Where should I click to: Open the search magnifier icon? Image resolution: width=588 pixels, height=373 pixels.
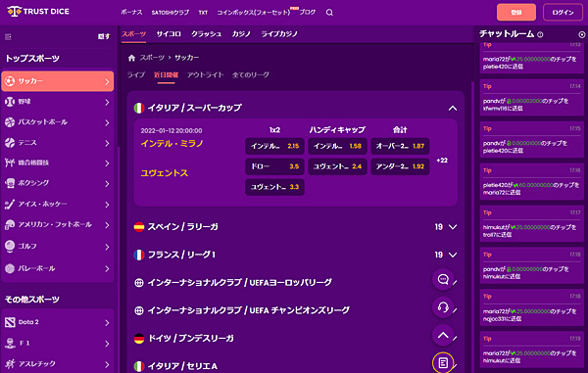click(329, 13)
